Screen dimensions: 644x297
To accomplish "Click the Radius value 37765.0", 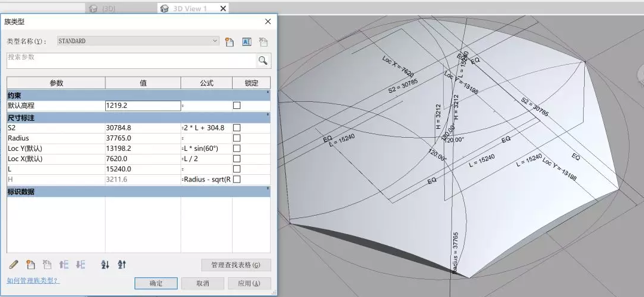I will coord(143,138).
